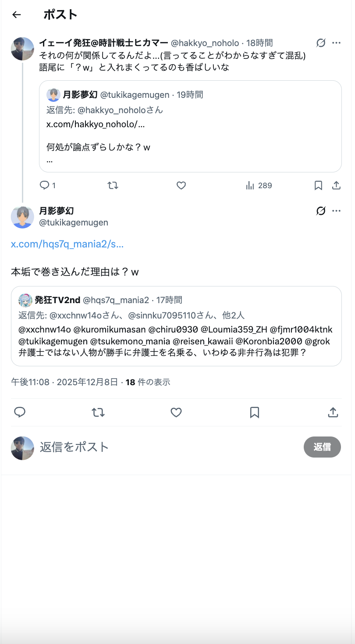Bookmark the first post
The width and height of the screenshot is (355, 644).
(319, 186)
